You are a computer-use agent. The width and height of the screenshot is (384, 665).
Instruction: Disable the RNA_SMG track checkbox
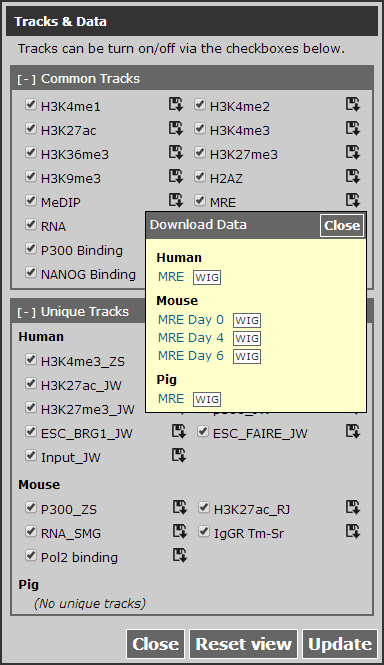point(31,531)
